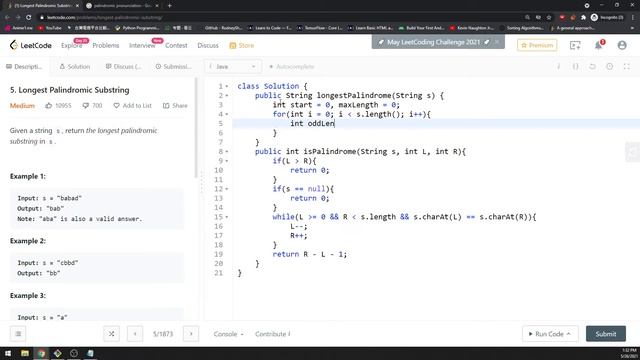640x360 pixels.
Task: Collapse the for loop fold on line 4
Action: coord(227,115)
